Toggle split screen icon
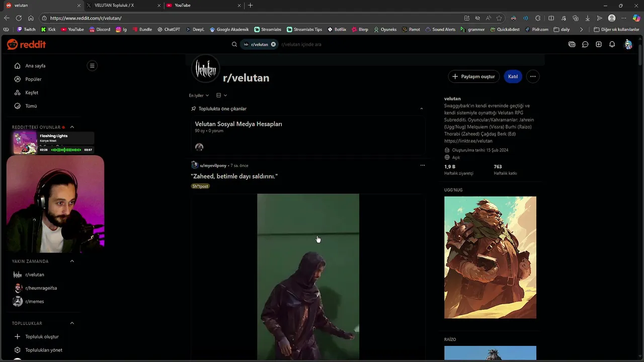This screenshot has width=644, height=362. click(551, 18)
